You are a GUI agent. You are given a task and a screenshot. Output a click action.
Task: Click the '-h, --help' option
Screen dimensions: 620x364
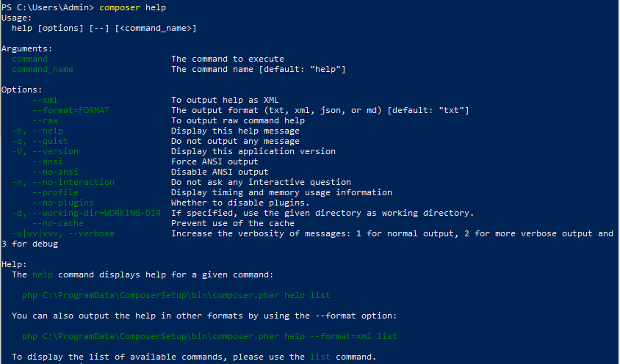point(37,131)
